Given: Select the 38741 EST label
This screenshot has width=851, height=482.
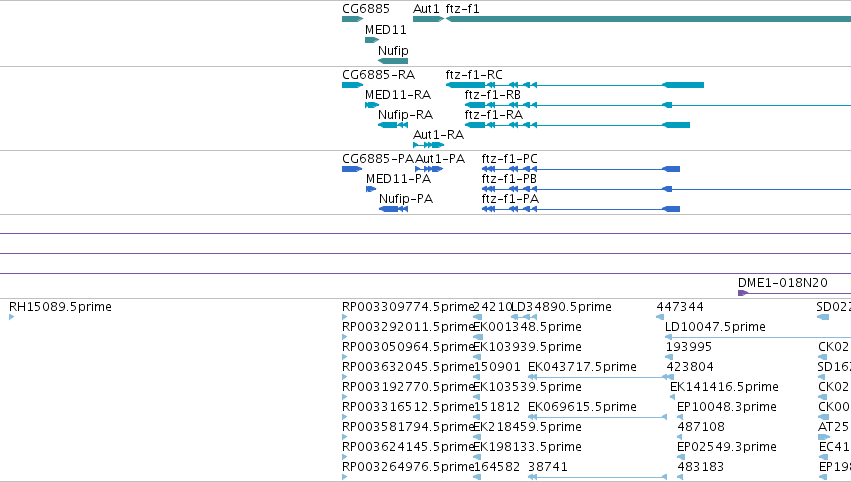Looking at the screenshot, I should (548, 467).
